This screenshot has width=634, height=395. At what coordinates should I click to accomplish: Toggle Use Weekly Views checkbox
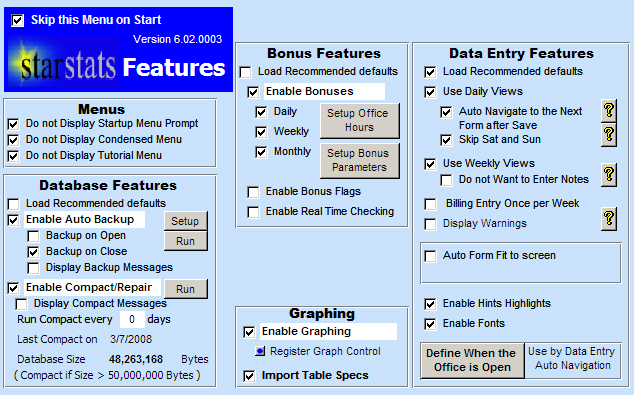coord(430,164)
